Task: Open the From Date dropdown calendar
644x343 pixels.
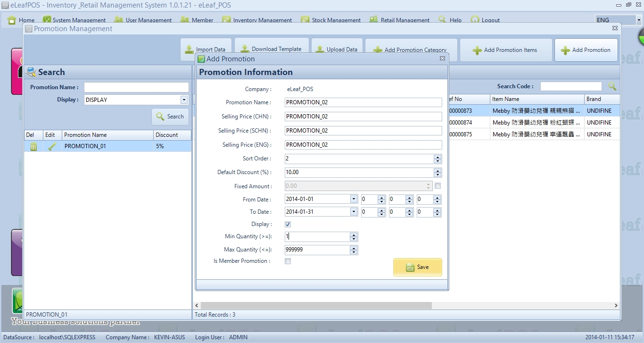Action: click(x=354, y=200)
